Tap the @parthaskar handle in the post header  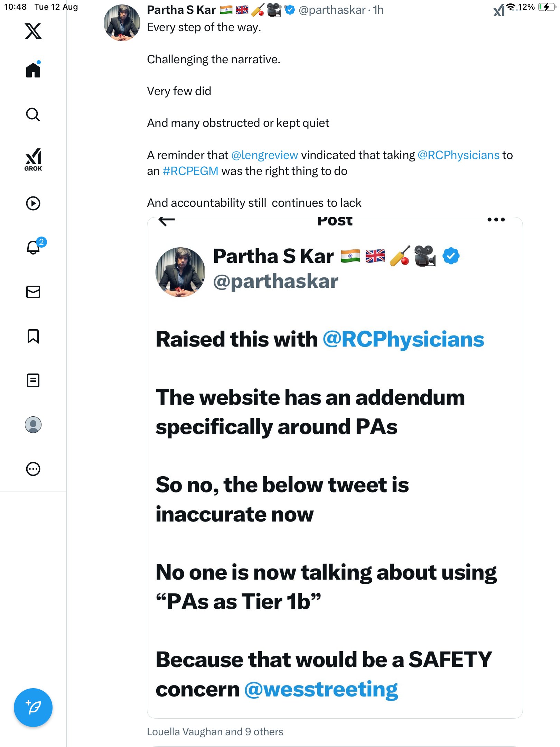click(x=332, y=10)
